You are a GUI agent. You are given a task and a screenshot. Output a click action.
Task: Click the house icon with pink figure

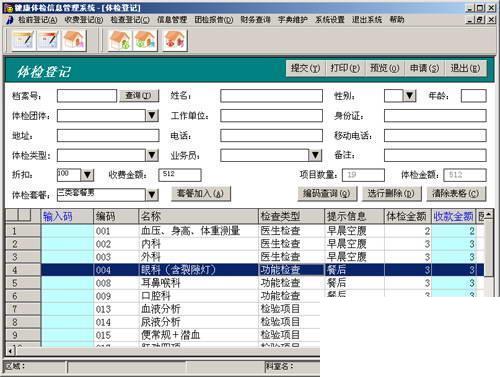(74, 40)
